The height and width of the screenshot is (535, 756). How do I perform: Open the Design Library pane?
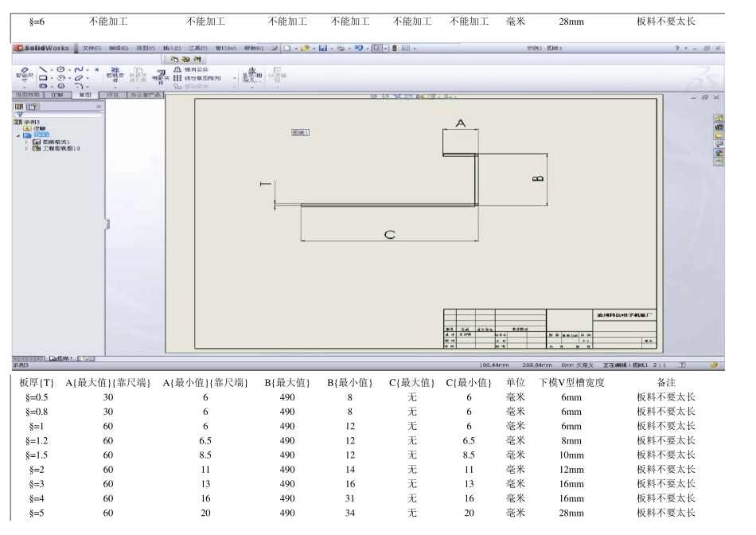(719, 127)
